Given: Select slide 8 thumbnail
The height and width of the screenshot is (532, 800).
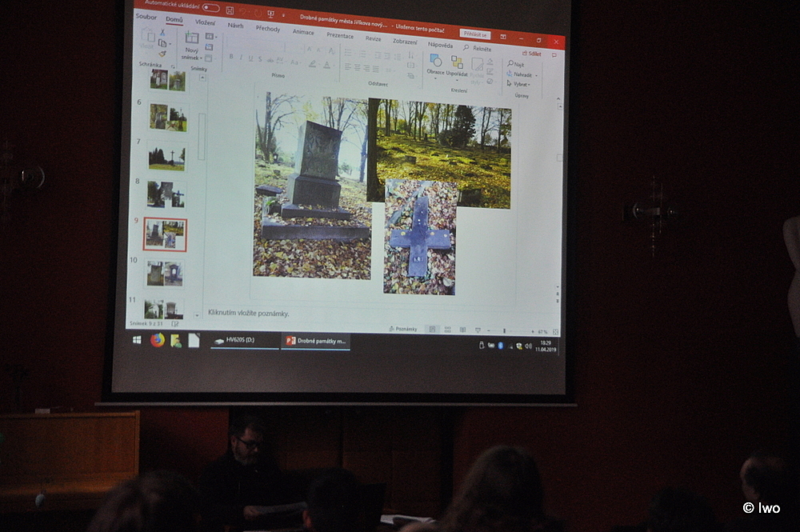Looking at the screenshot, I should [x=166, y=195].
